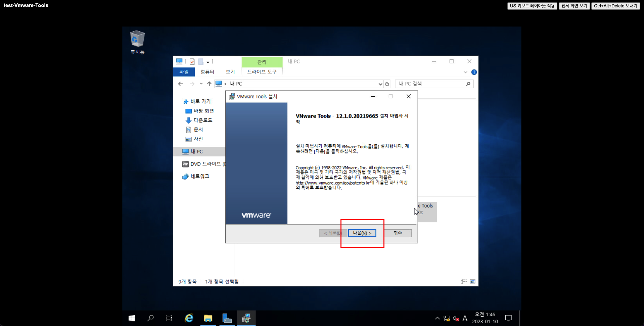Open Customize Quick Access Toolbar dropdown

(208, 62)
